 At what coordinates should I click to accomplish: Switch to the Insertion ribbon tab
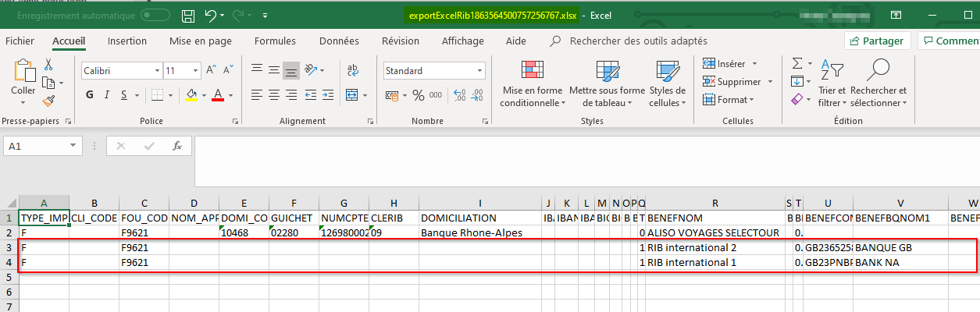point(127,41)
